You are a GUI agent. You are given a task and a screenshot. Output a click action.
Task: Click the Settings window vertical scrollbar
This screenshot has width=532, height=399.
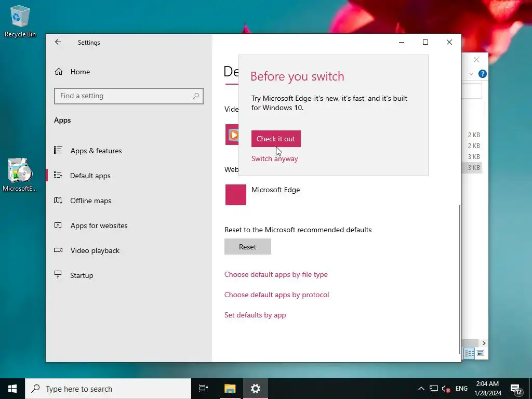coord(460,279)
